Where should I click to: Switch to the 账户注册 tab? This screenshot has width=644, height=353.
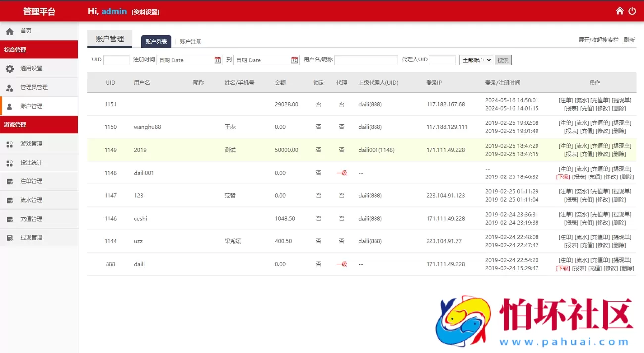point(191,42)
